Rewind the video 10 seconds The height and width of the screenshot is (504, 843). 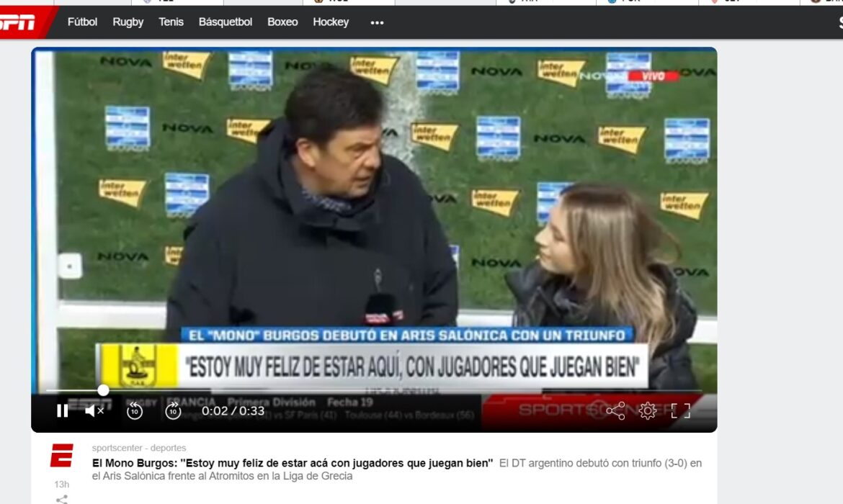click(x=135, y=411)
